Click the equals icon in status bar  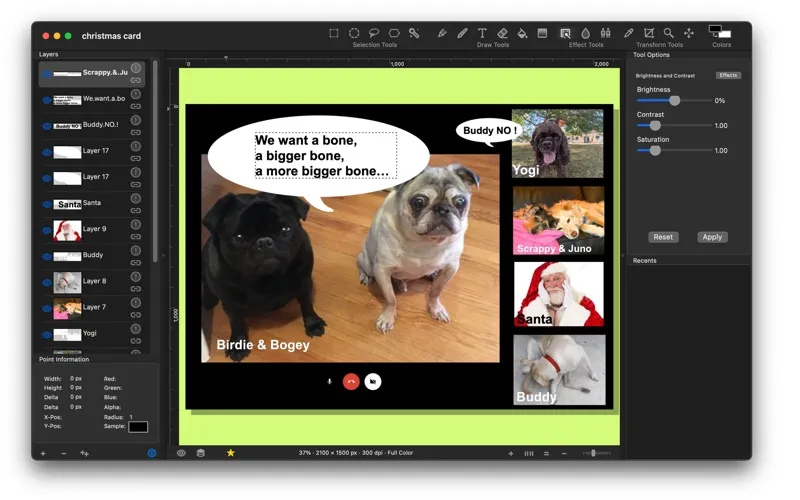(x=546, y=453)
